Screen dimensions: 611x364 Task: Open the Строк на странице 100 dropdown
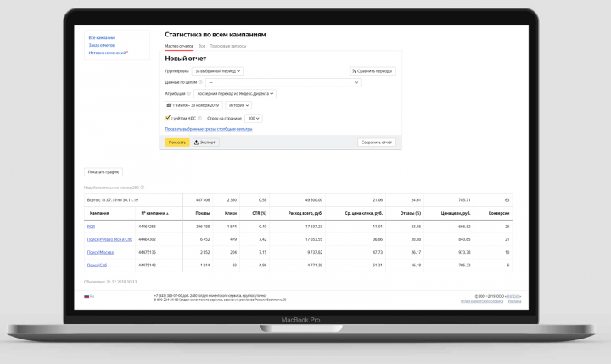coord(253,119)
